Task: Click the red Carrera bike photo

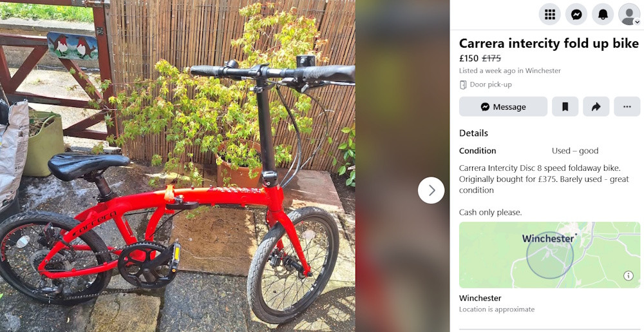Action: 178,166
